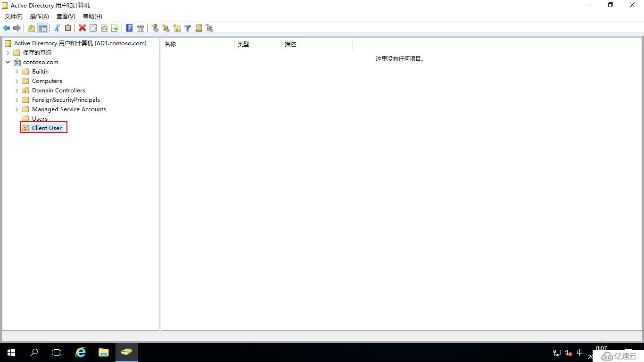Click the gray Forward arrow in toolbar
The height and width of the screenshot is (362, 644).
(17, 28)
